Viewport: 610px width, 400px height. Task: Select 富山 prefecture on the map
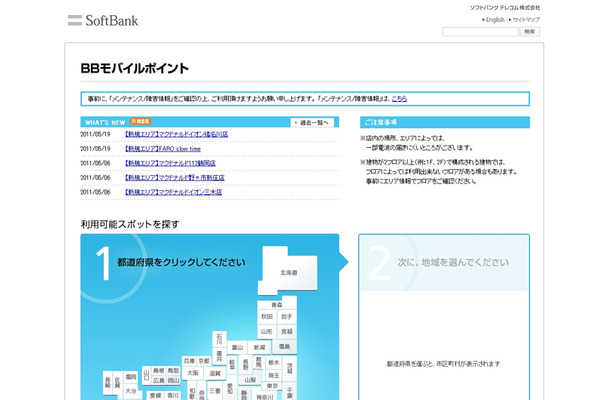237,347
